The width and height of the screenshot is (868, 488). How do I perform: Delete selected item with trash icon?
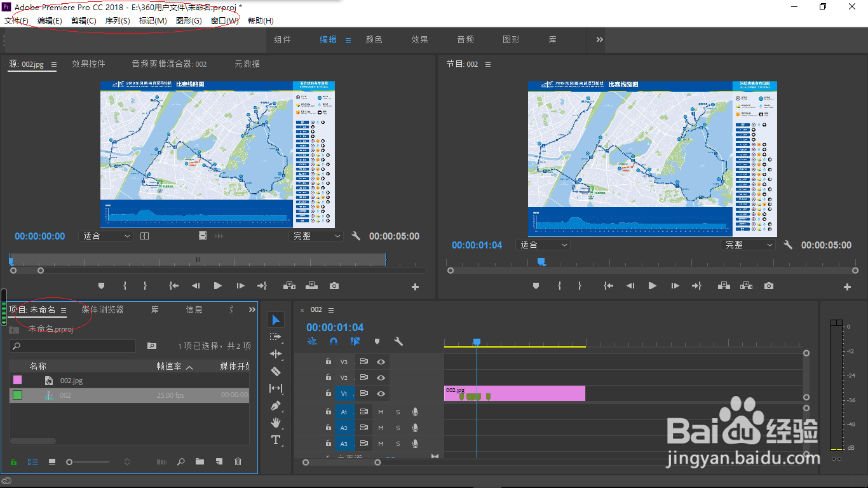[x=238, y=462]
